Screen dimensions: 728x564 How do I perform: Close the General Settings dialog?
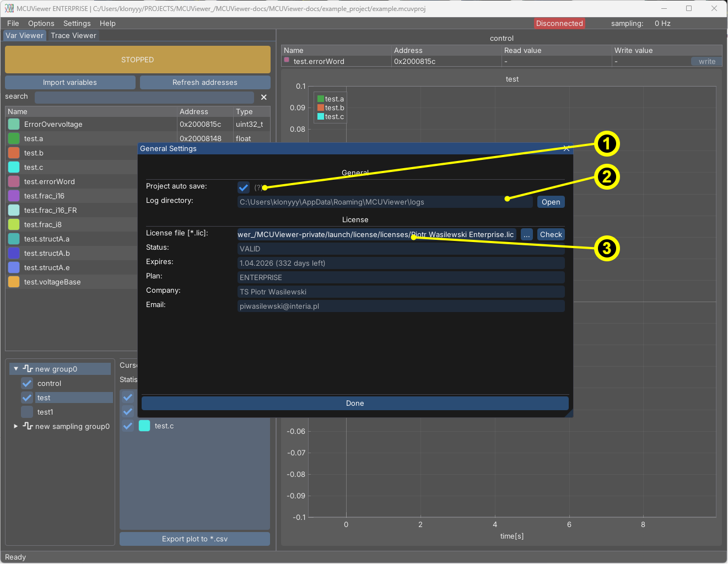click(x=567, y=148)
